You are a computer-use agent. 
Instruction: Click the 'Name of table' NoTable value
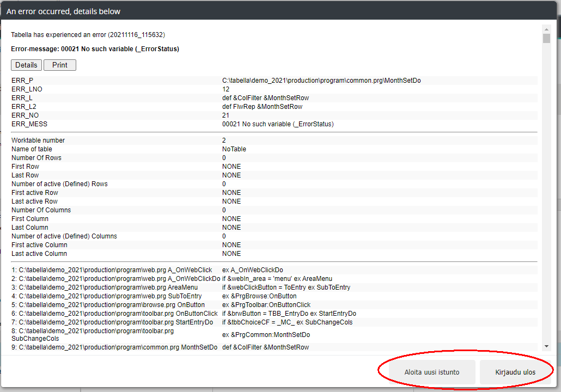234,149
